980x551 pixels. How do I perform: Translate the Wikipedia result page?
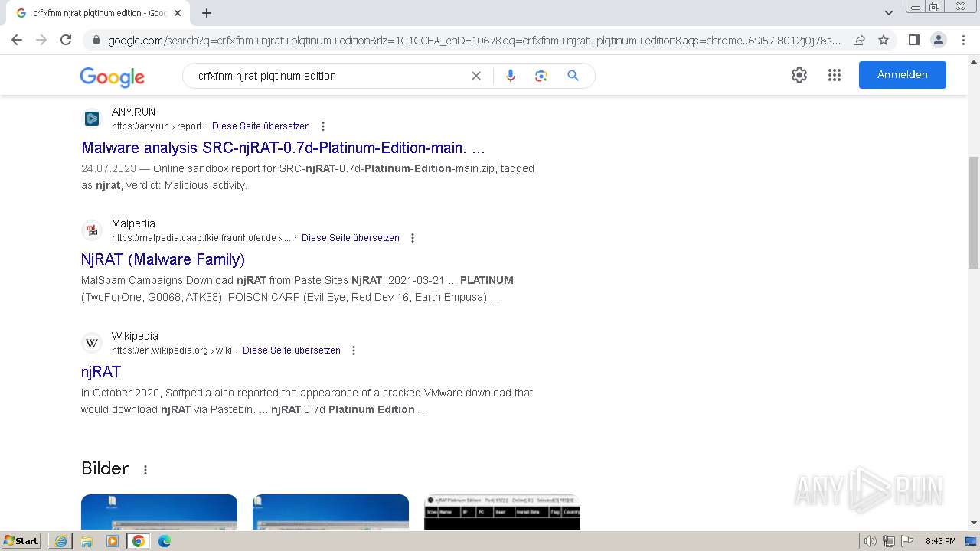pyautogui.click(x=292, y=350)
